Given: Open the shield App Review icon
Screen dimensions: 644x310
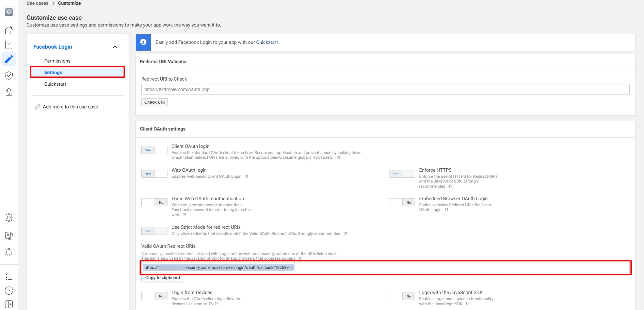Looking at the screenshot, I should [x=9, y=75].
